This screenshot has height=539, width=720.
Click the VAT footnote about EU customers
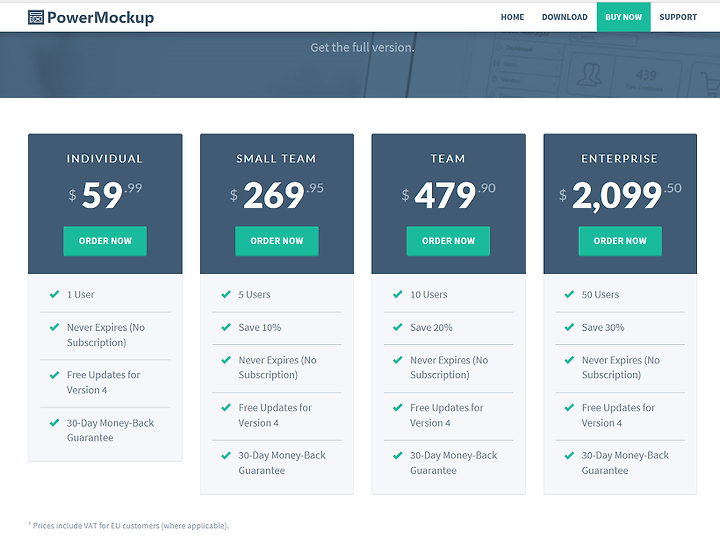tap(129, 526)
